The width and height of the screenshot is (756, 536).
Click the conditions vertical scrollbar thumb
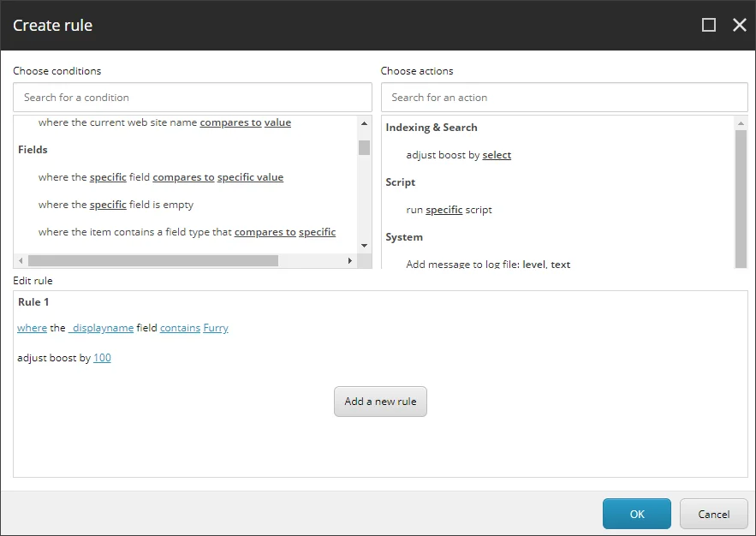pyautogui.click(x=365, y=147)
